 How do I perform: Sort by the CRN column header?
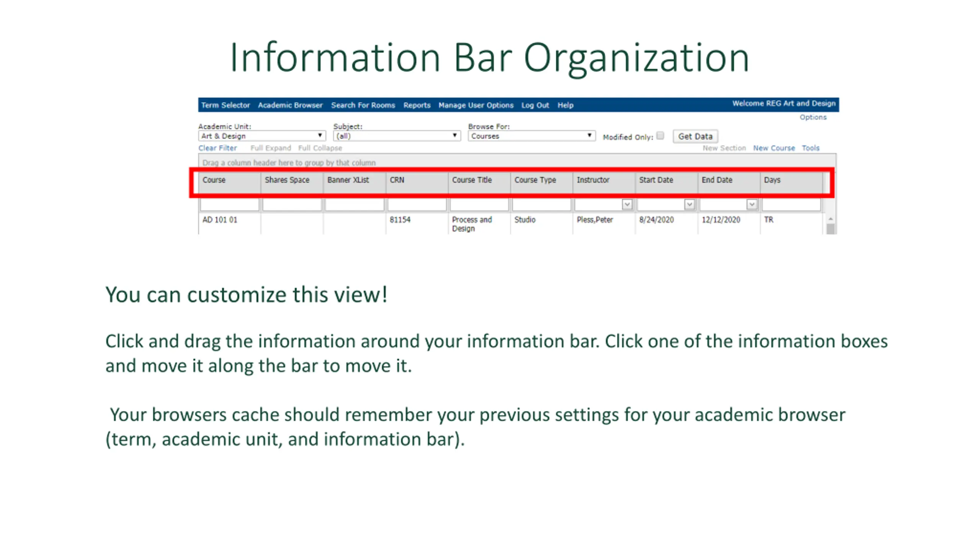point(417,183)
